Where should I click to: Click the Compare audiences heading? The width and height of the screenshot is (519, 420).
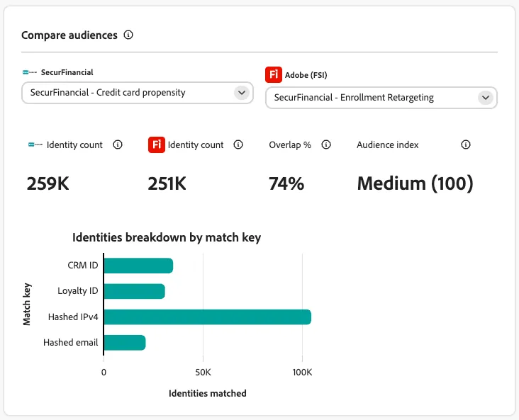tap(69, 35)
